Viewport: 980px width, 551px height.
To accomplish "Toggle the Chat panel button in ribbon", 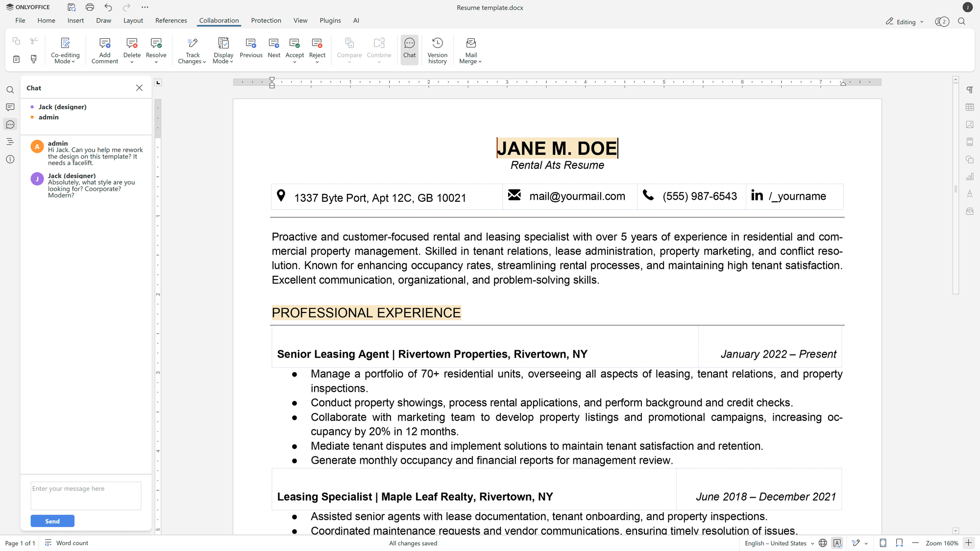I will tap(409, 49).
